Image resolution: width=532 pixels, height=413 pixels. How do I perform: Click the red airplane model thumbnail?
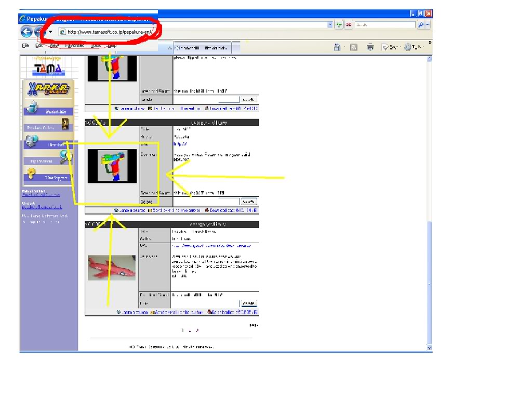point(112,268)
